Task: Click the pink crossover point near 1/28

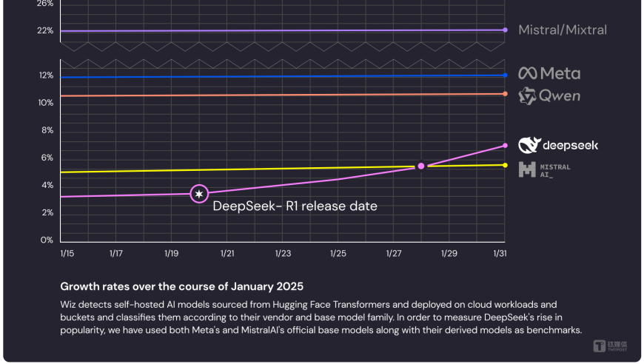Action: click(x=421, y=166)
